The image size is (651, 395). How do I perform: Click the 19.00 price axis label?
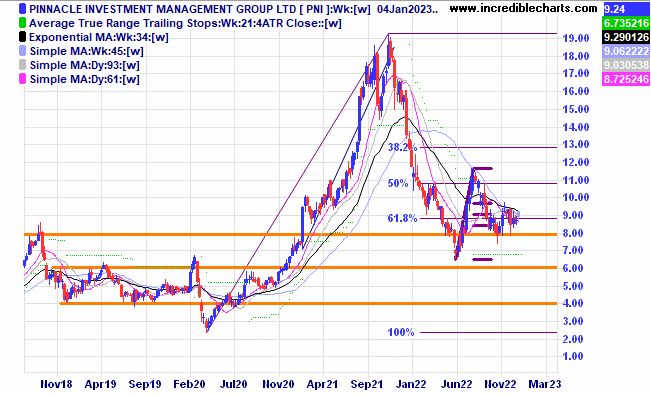click(x=576, y=38)
